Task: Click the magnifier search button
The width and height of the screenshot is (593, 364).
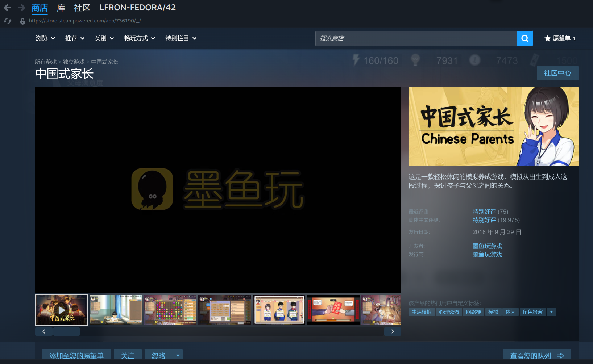Action: click(525, 38)
